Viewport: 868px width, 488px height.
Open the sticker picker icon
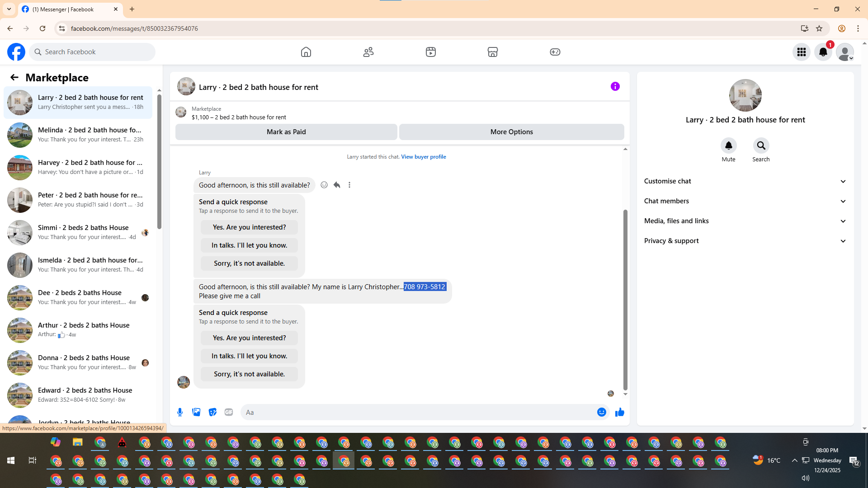[x=212, y=412]
